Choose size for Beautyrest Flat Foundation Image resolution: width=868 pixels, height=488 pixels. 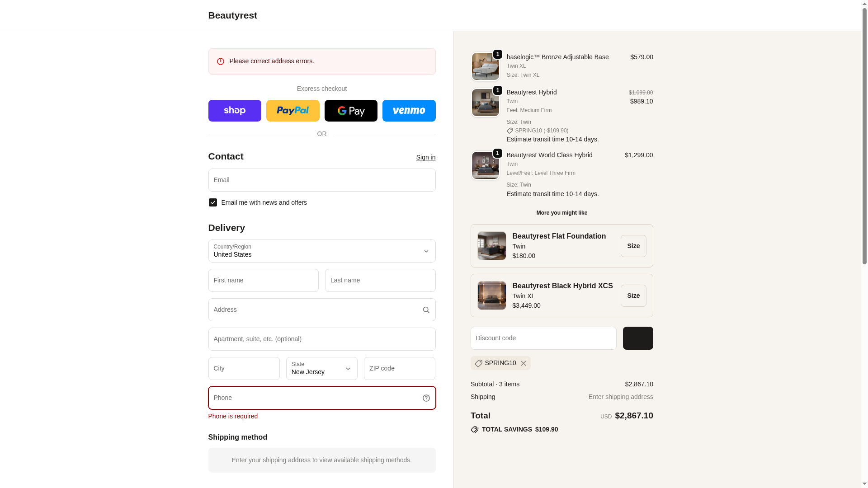[x=633, y=246]
